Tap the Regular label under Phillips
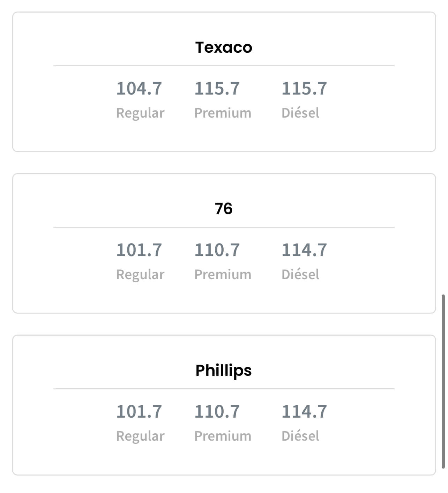 (140, 436)
